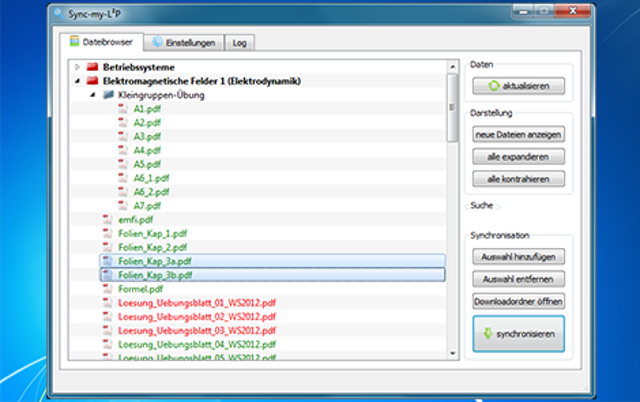Screen dimensions: 640x402
Task: Click the PDF icon next to A7.pdf
Action: click(x=123, y=206)
